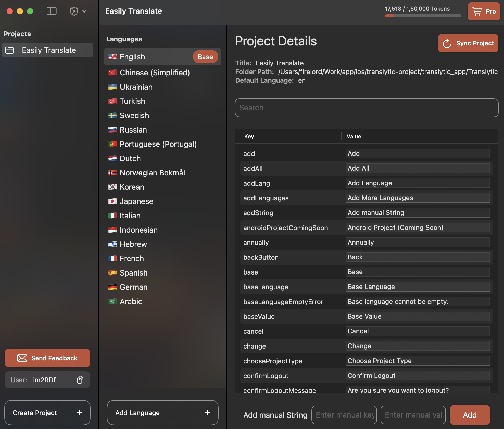Click the Value column header

point(354,136)
